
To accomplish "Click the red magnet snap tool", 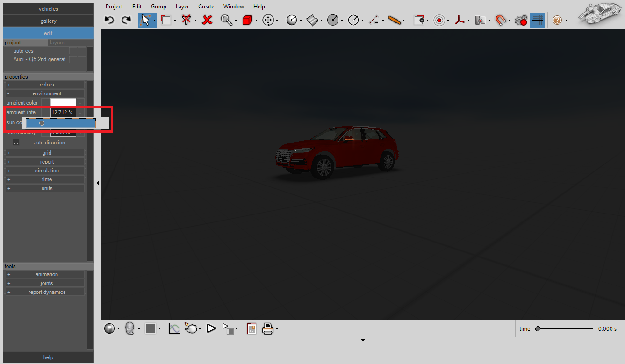I will (x=501, y=20).
